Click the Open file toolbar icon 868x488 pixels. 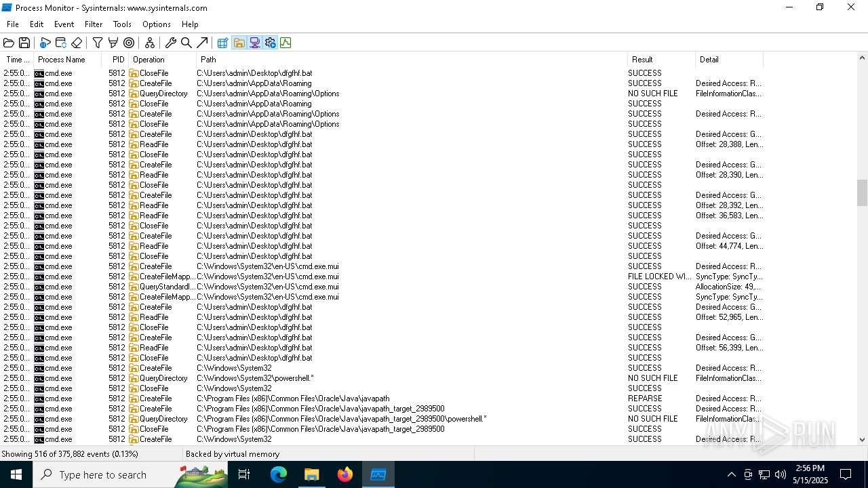tap(9, 43)
